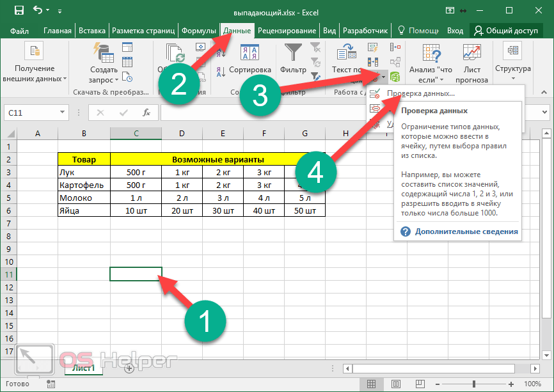Open the Формулы ribbon tab
Screen dimensions: 554x392
pos(198,30)
